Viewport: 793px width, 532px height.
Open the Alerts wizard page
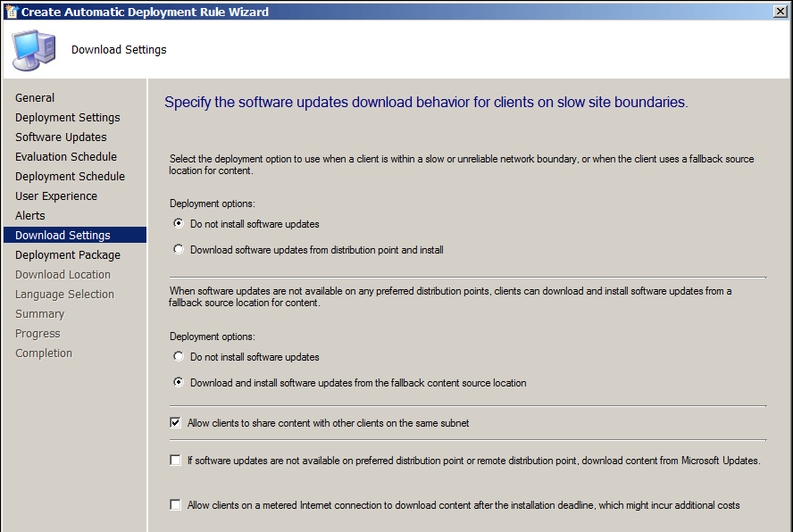(x=29, y=216)
